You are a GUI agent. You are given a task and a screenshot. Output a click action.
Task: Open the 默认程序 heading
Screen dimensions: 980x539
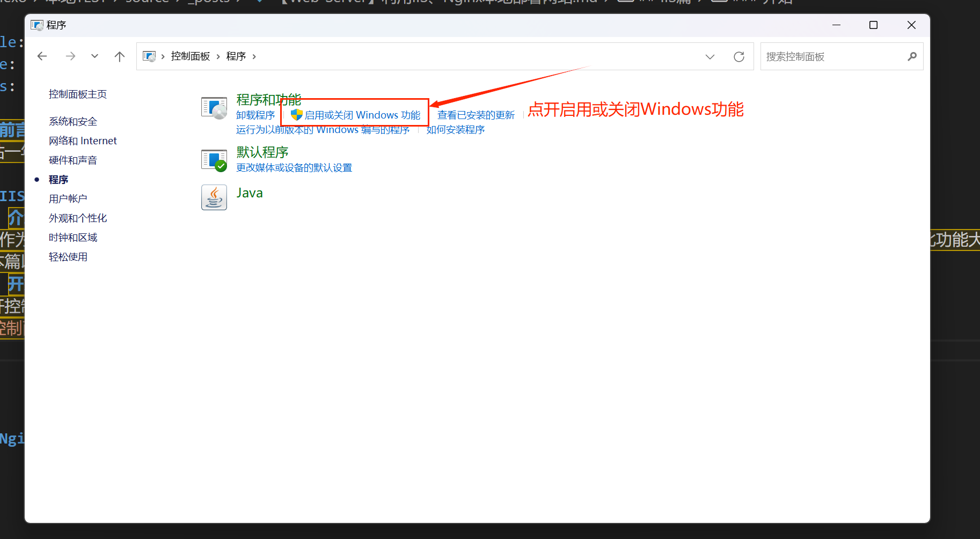tap(262, 152)
